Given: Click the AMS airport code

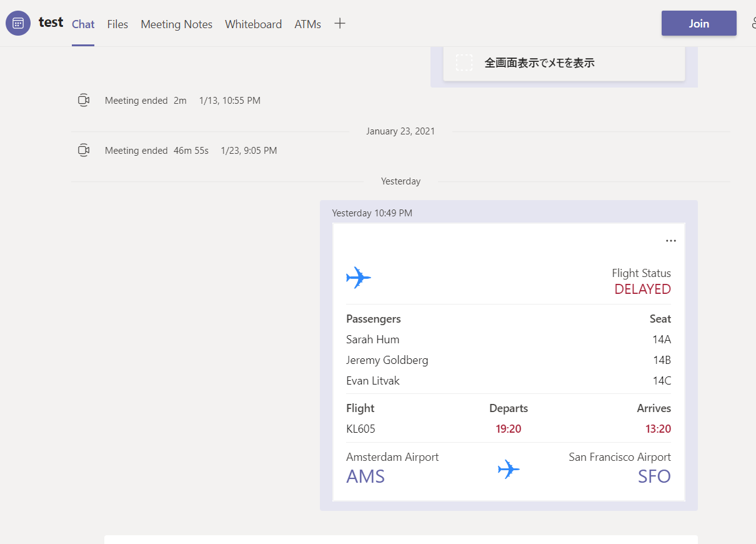Looking at the screenshot, I should click(x=366, y=476).
